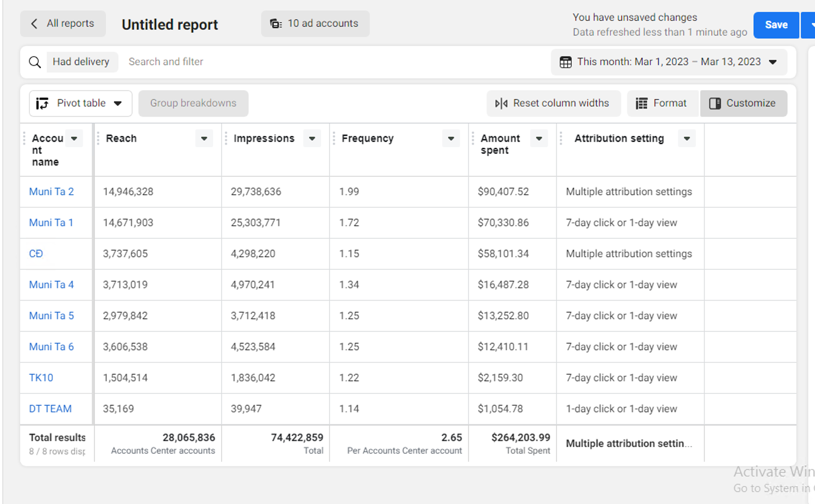Open the Attribution setting column dropdown
Image resolution: width=815 pixels, height=504 pixels.
pos(687,139)
